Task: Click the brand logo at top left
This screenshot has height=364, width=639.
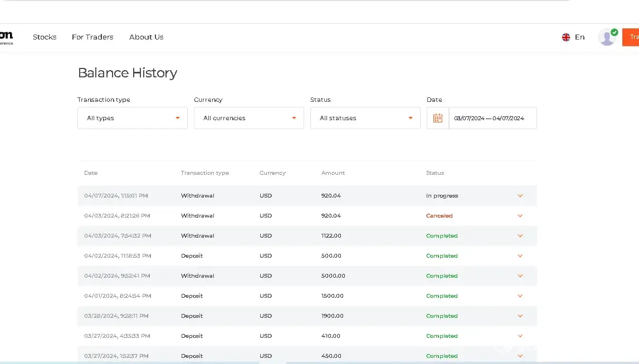Action: coord(6,37)
